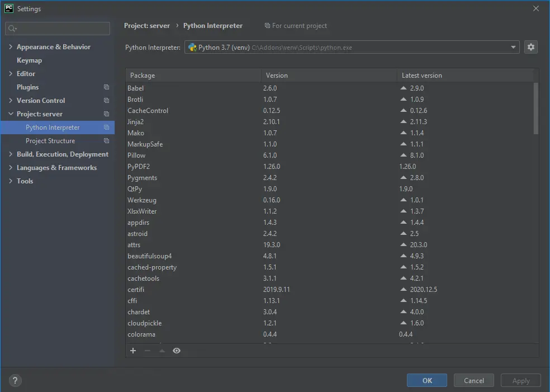The image size is (550, 392).
Task: Expand the Appearance & Behavior section
Action: point(11,47)
